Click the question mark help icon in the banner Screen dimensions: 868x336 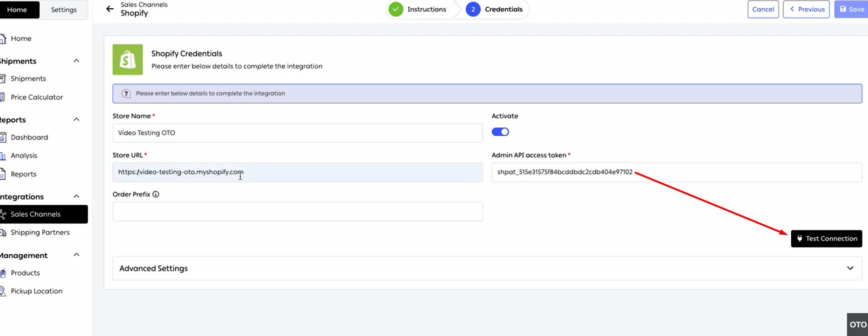[126, 94]
